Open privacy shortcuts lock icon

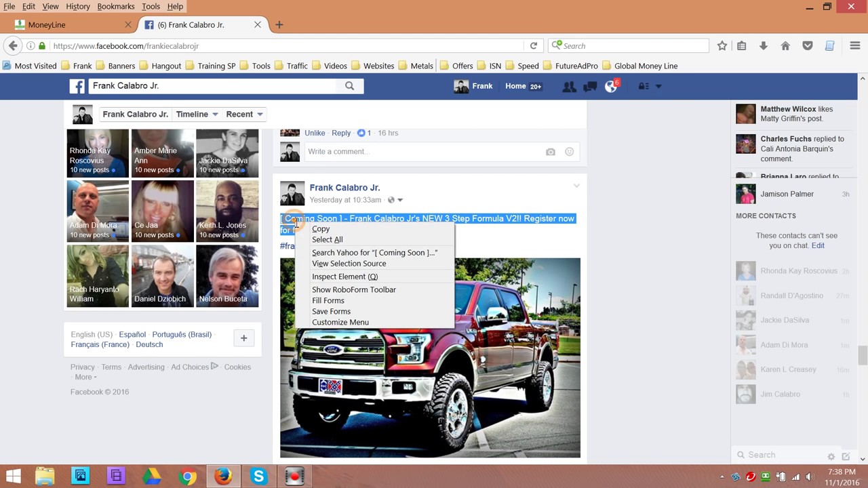click(644, 86)
